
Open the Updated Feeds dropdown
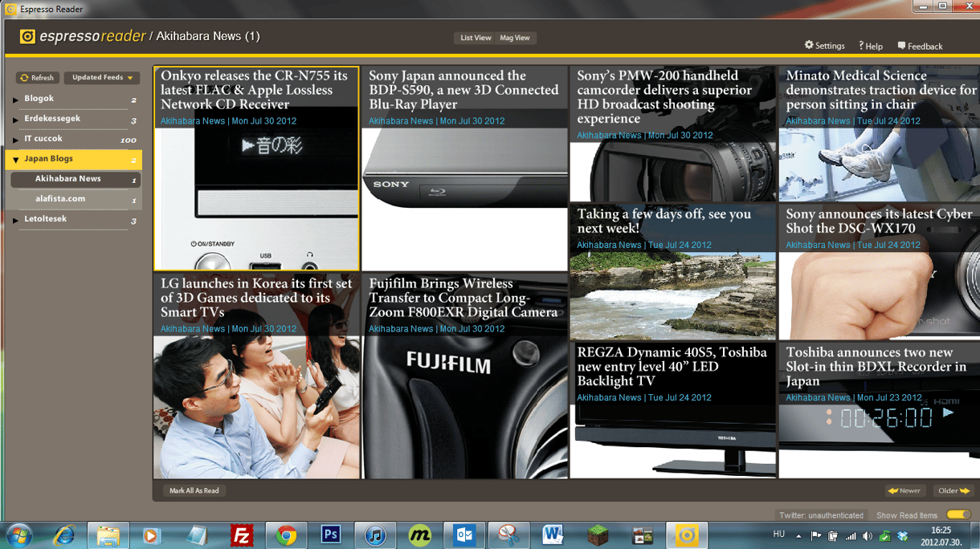(102, 78)
